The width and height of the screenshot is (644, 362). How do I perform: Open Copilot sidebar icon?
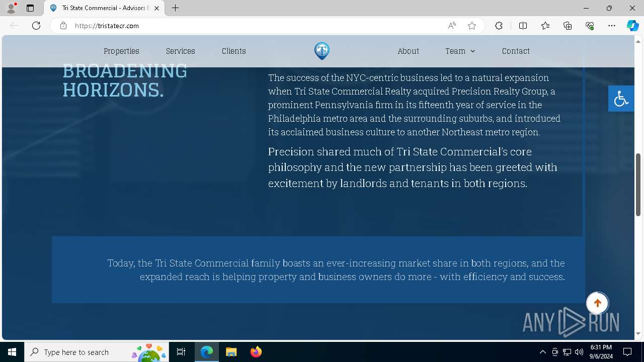point(632,26)
